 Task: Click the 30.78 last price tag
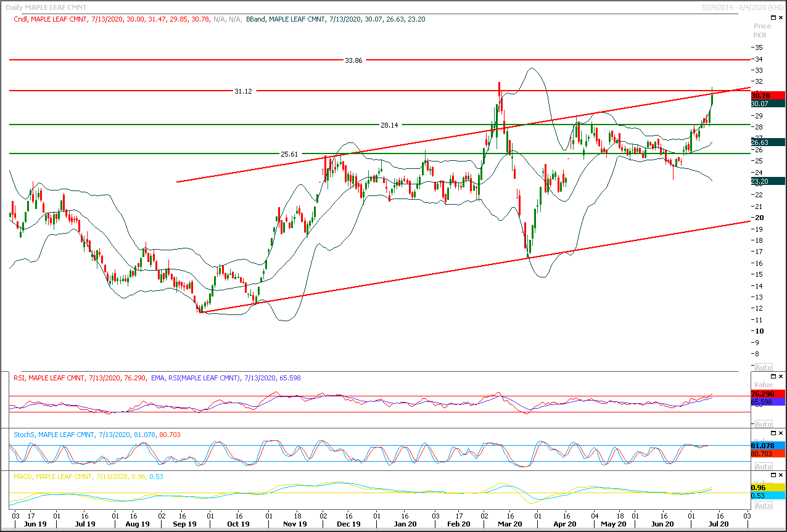(x=768, y=96)
